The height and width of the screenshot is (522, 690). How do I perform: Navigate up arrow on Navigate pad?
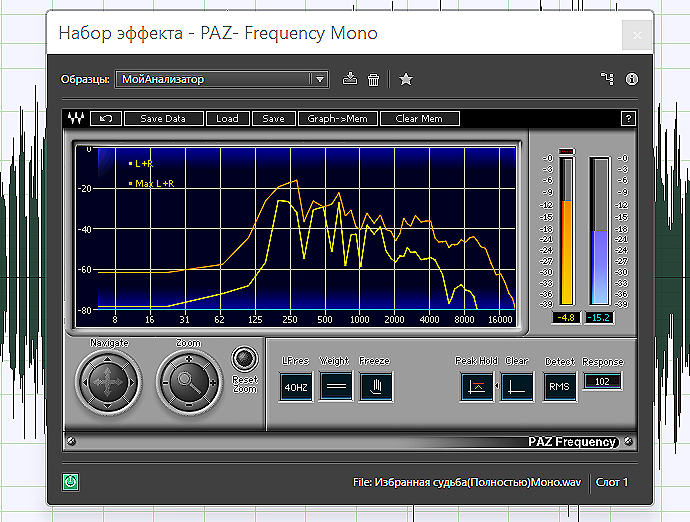click(108, 360)
